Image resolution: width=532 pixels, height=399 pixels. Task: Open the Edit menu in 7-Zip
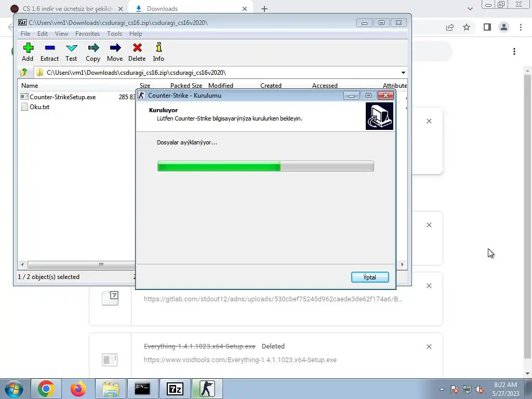coord(43,34)
